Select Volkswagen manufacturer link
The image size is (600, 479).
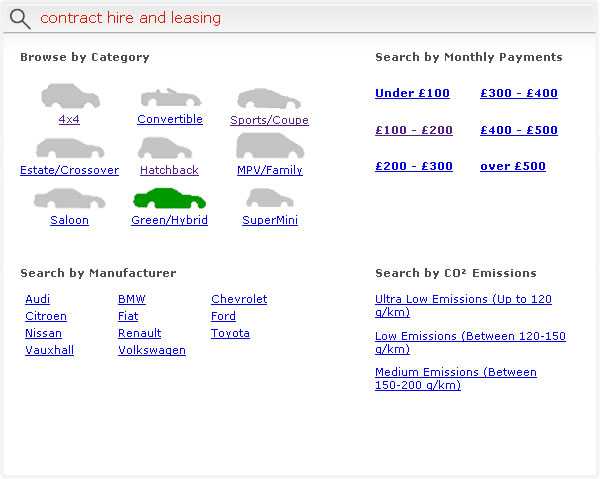click(x=152, y=350)
